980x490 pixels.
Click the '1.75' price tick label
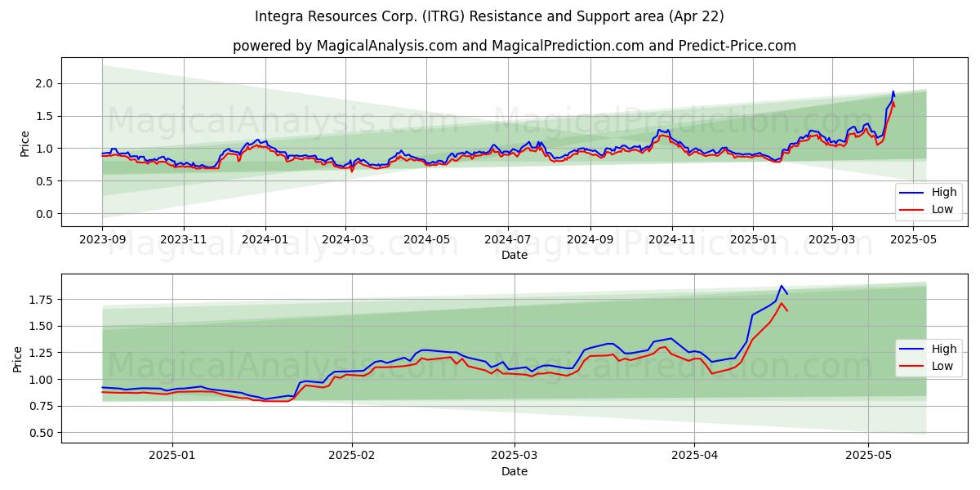coord(42,300)
